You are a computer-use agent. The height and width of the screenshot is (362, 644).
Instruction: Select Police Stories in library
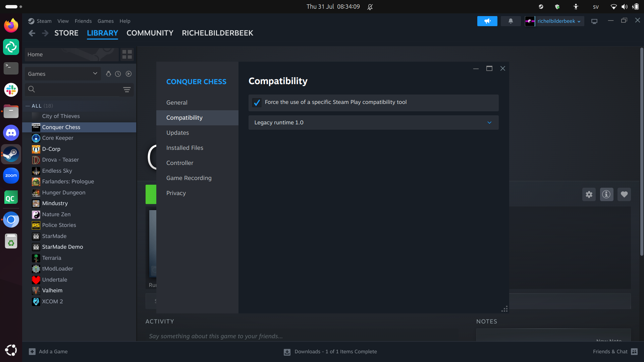pyautogui.click(x=79, y=225)
